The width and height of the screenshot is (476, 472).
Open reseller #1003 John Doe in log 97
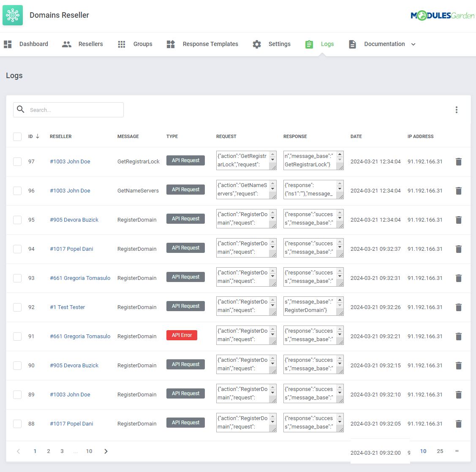click(70, 161)
